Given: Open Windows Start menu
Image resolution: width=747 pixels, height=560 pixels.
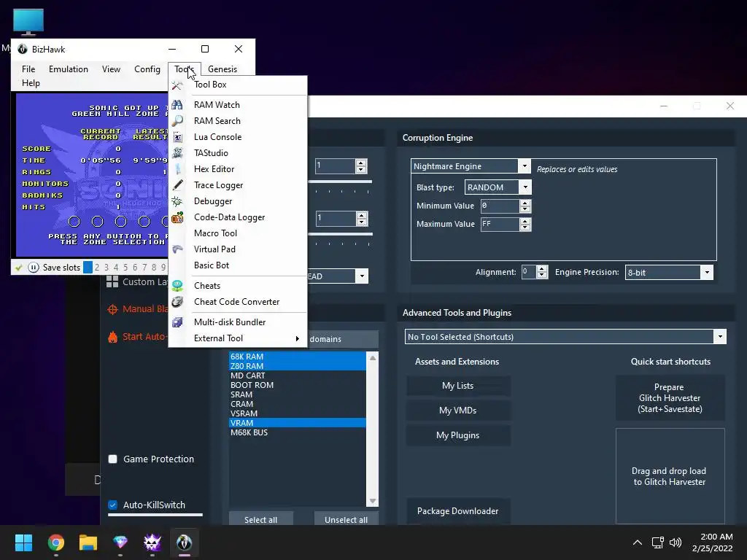Looking at the screenshot, I should [x=23, y=542].
